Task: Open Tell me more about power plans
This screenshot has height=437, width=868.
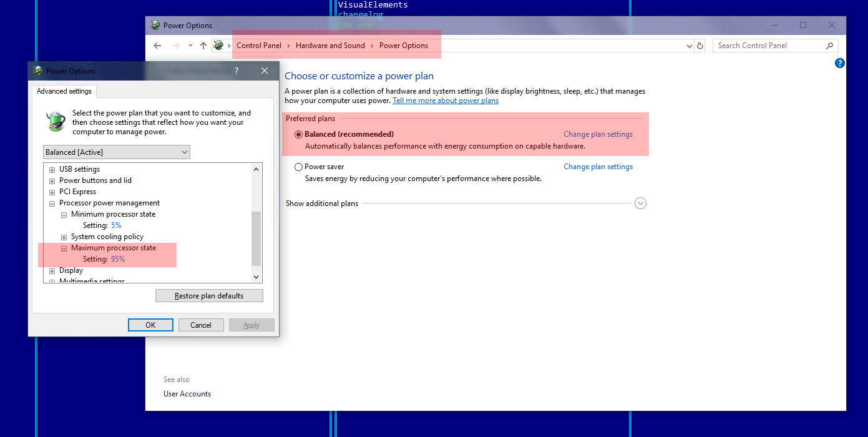Action: [446, 101]
